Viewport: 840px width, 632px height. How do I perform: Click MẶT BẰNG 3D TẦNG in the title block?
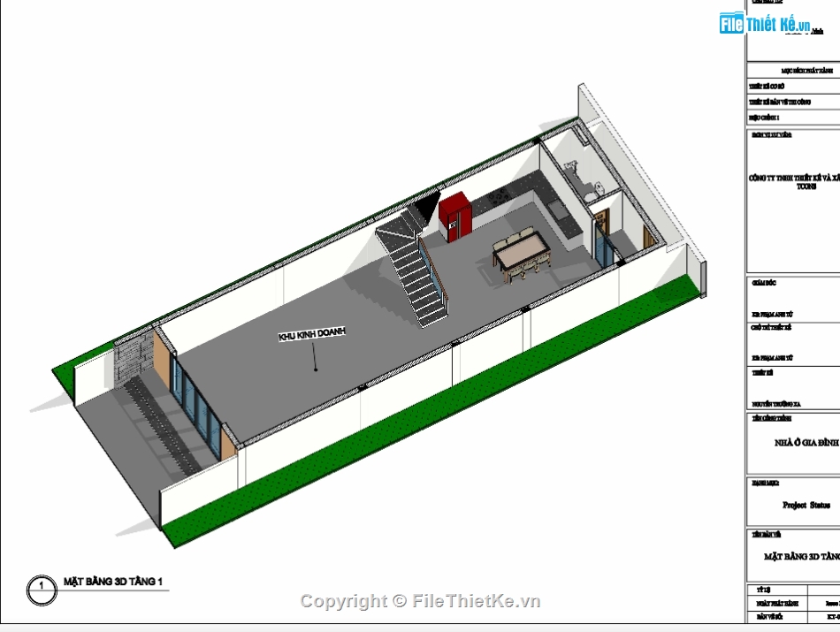pos(802,557)
